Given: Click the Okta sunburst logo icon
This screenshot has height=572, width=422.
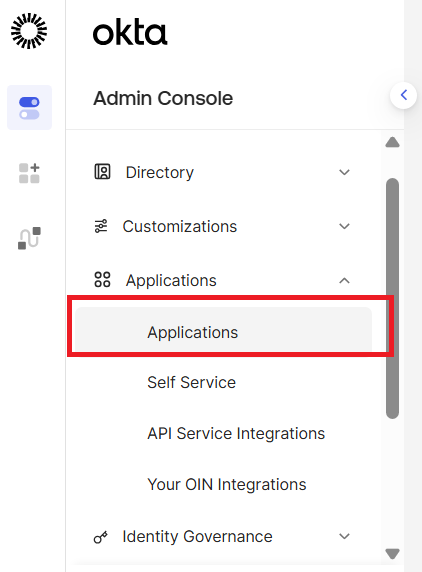Looking at the screenshot, I should (x=29, y=31).
